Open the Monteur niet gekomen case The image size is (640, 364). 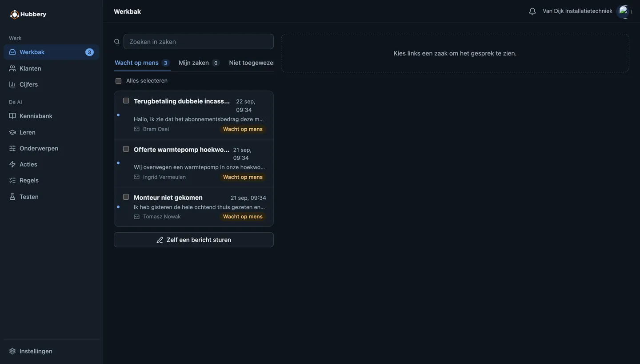coord(194,207)
